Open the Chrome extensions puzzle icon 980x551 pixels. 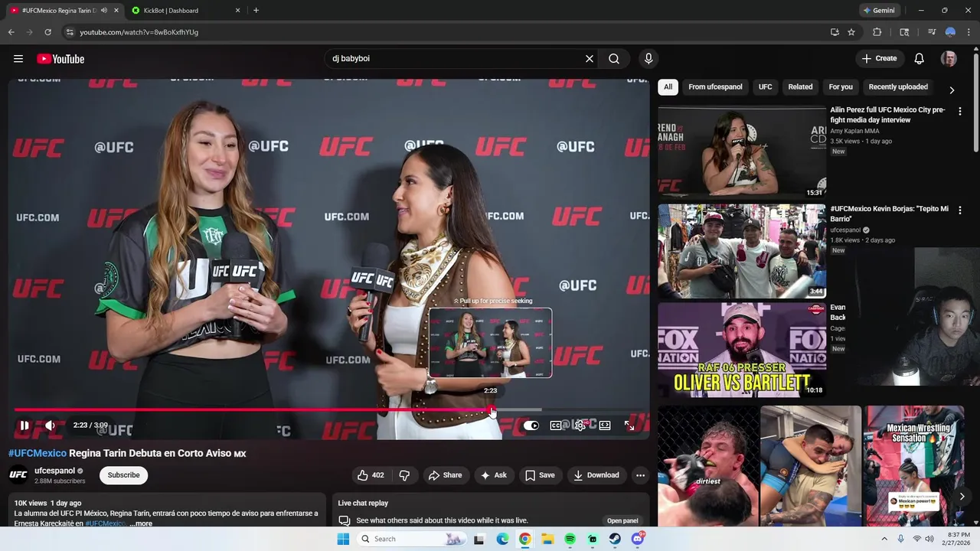pyautogui.click(x=877, y=32)
